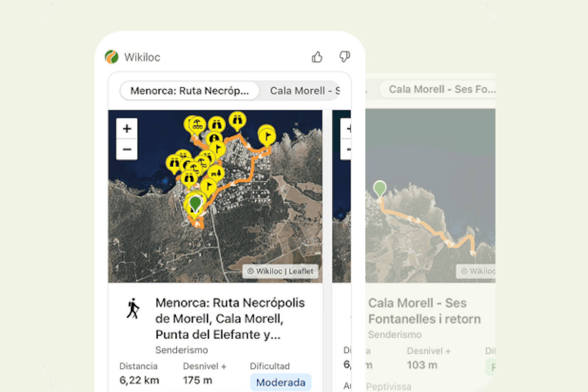The height and width of the screenshot is (392, 588).
Task: Select the 'Cala Morell - S' tab
Action: (305, 91)
